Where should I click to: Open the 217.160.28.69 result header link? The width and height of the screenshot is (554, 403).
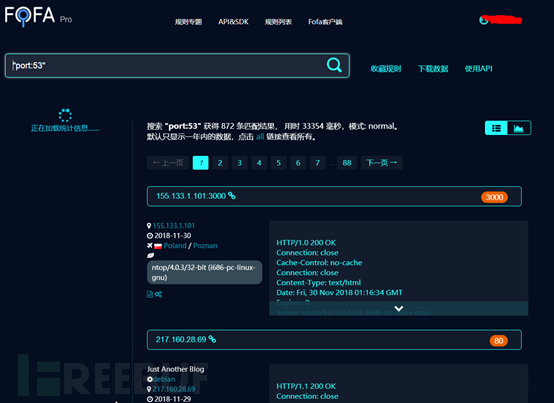click(x=181, y=339)
